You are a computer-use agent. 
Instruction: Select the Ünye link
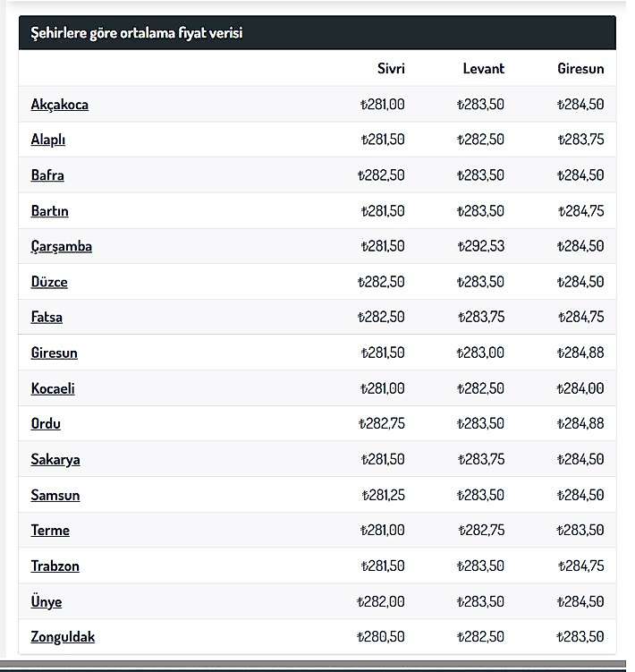[x=47, y=601]
